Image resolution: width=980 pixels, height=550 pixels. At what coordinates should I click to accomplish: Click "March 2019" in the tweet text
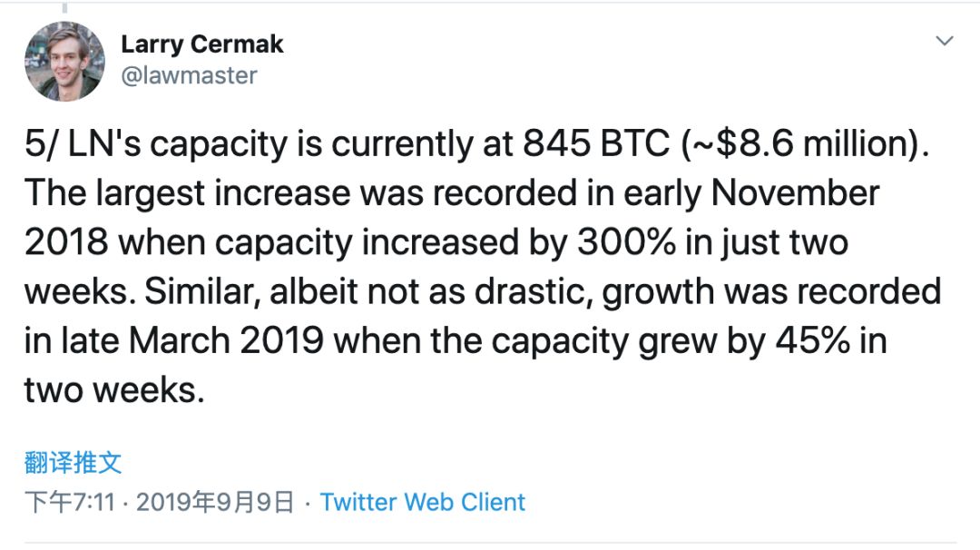coord(226,340)
